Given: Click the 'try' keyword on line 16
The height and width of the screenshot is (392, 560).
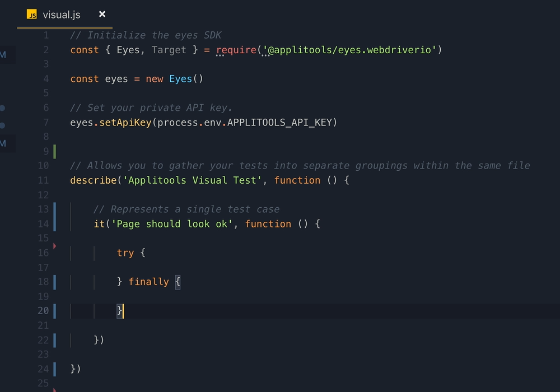Looking at the screenshot, I should 125,253.
